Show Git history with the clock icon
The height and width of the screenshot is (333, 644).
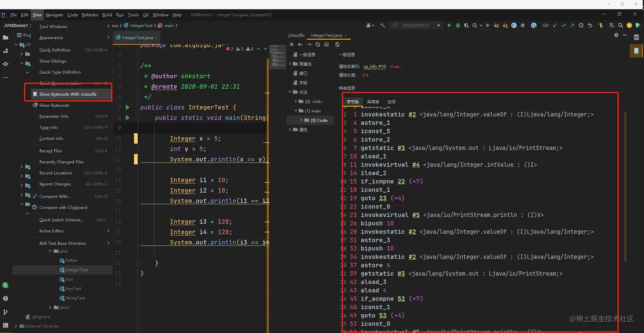coord(581,25)
